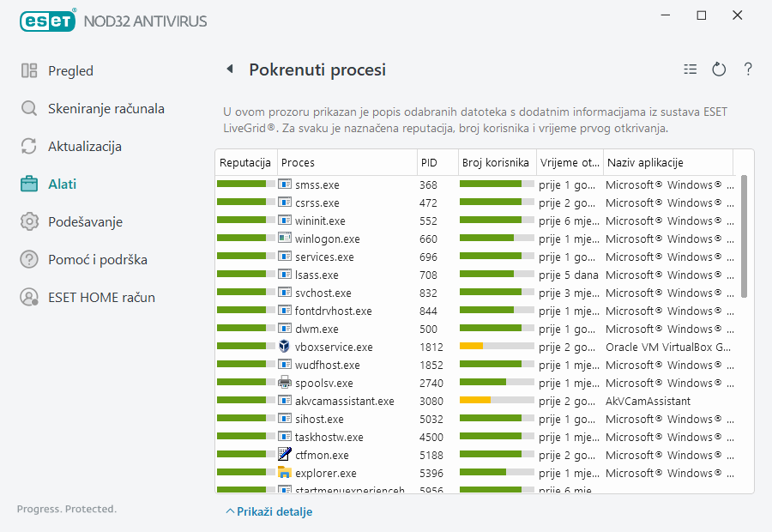Click the refresh process list icon
Viewport: 772px width, 532px height.
pos(719,70)
